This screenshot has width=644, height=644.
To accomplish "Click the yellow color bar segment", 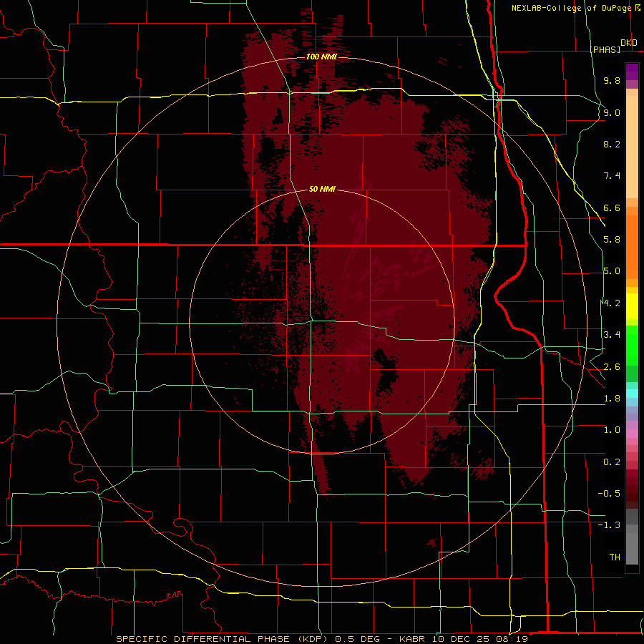I will pyautogui.click(x=632, y=306).
